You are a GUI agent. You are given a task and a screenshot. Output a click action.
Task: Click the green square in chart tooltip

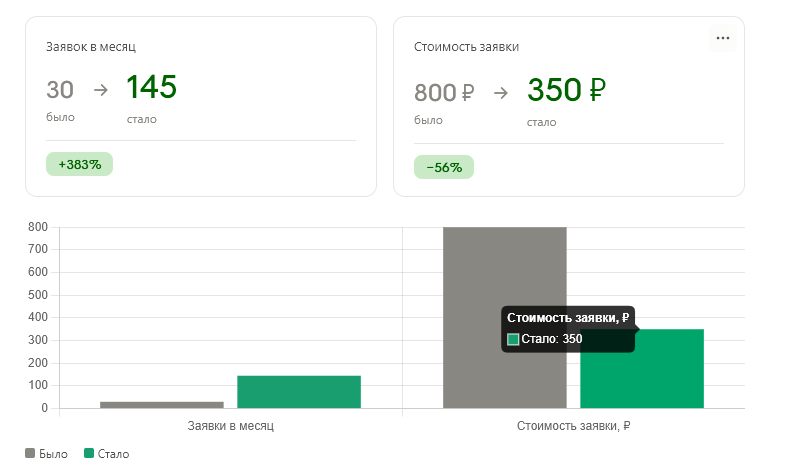point(513,339)
